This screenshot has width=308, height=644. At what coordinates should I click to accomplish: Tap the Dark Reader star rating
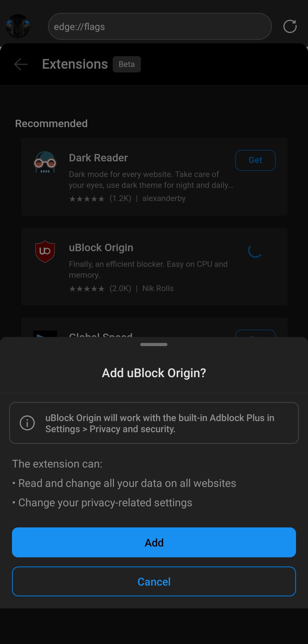coord(87,199)
